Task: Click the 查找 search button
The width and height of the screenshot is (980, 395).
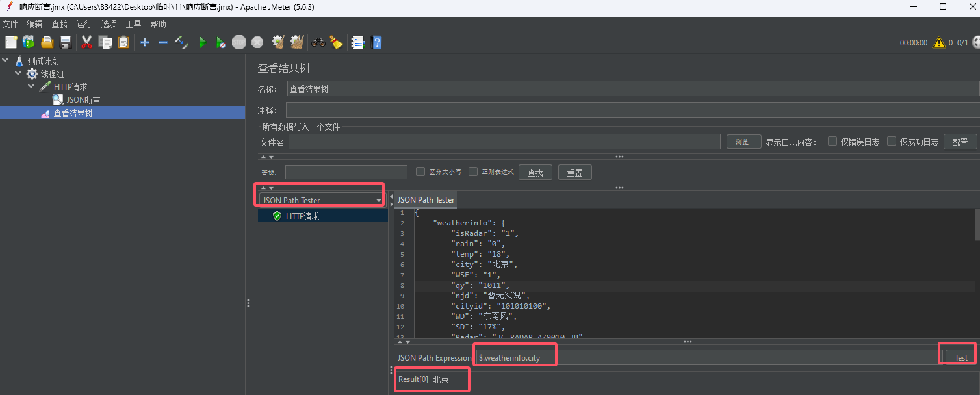Action: click(x=535, y=172)
